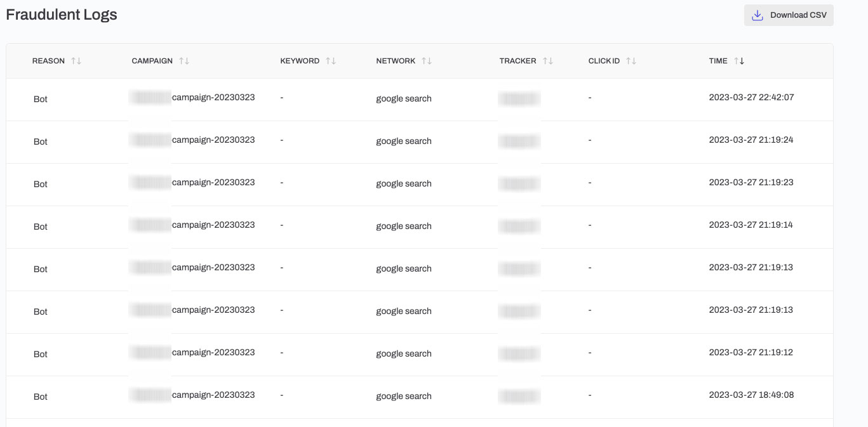Viewport: 868px width, 427px height.
Task: Click the CAMPAIGN column header label
Action: 152,61
